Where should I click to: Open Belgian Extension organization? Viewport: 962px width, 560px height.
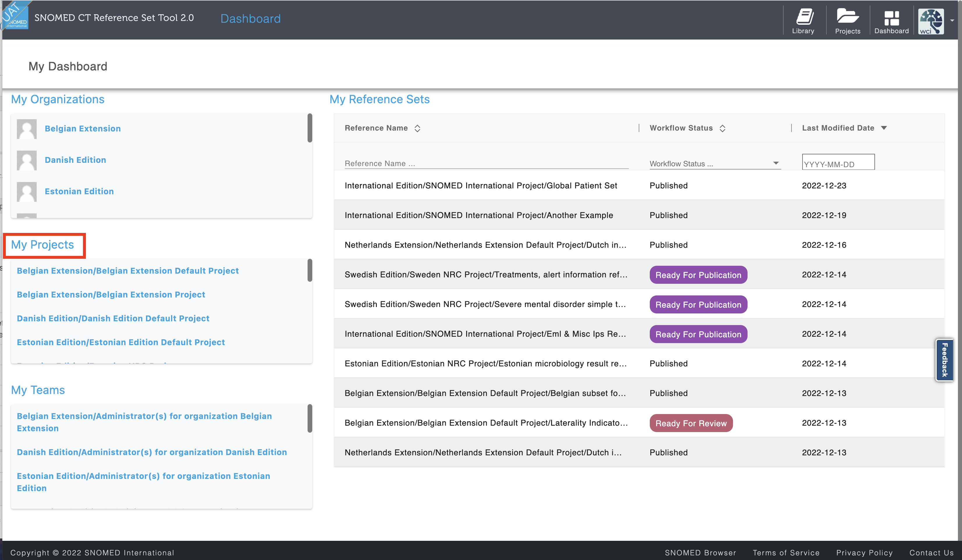click(83, 129)
